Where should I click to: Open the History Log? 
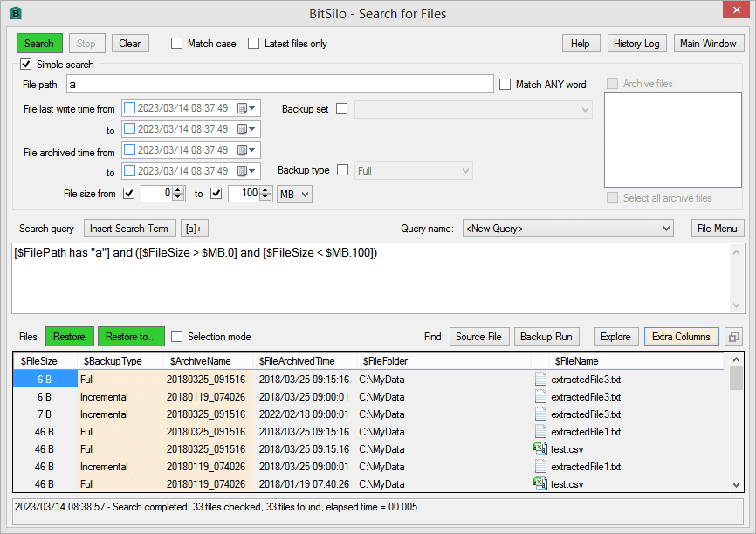636,44
